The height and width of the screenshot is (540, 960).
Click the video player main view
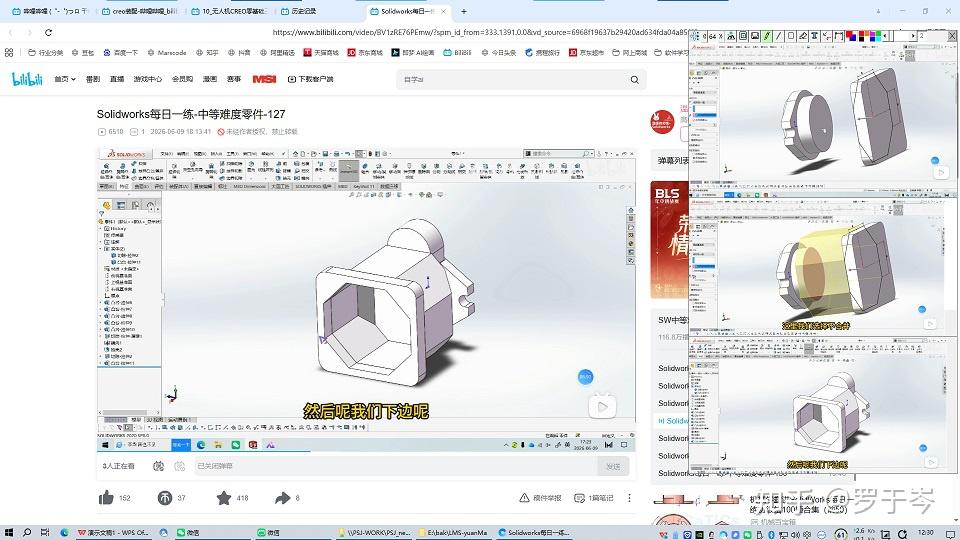[366, 299]
